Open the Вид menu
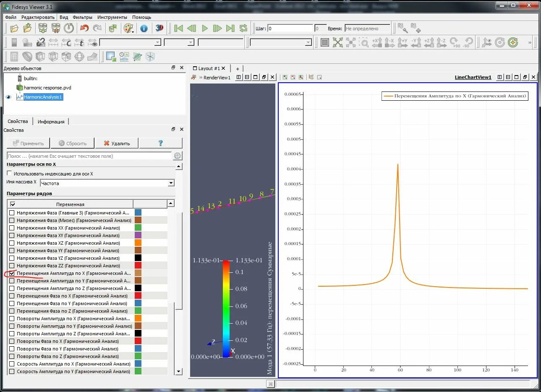Screen dimensions: 541x392 (64, 17)
